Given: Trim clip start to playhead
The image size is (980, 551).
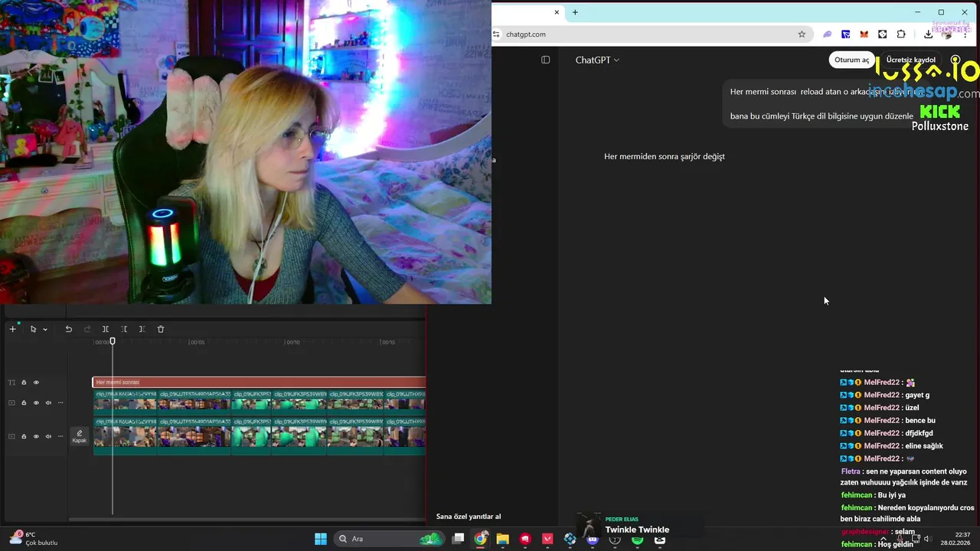Looking at the screenshot, I should coord(124,329).
